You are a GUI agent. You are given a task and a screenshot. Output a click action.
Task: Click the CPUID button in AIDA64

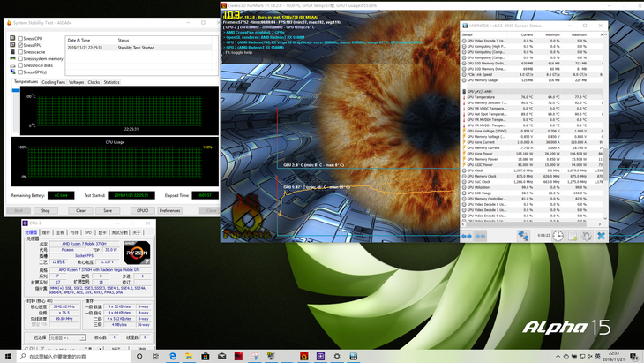(x=143, y=210)
